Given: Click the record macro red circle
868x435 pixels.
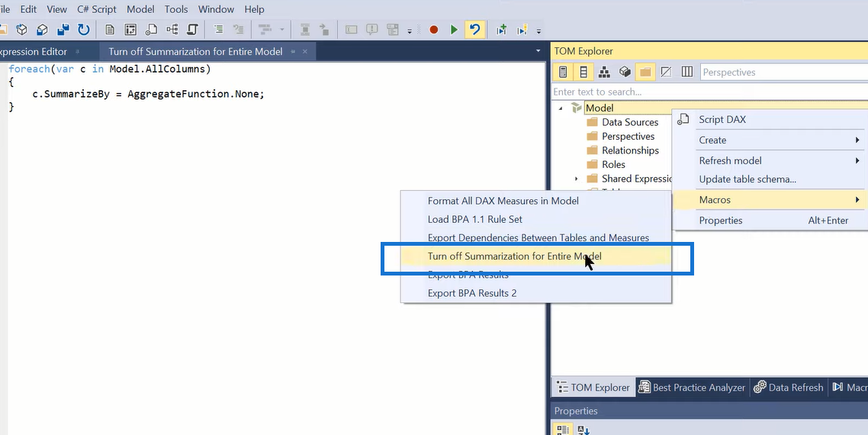Looking at the screenshot, I should pos(434,30).
